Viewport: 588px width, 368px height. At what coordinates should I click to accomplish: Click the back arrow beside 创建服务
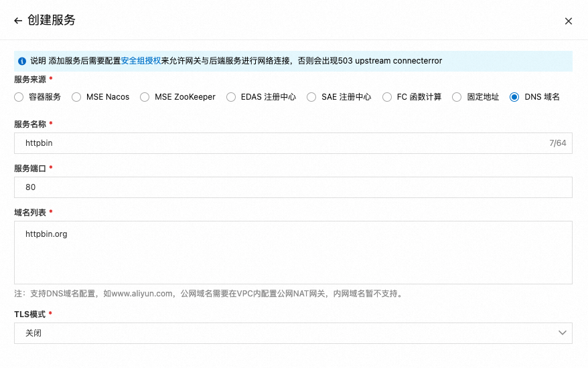point(18,21)
